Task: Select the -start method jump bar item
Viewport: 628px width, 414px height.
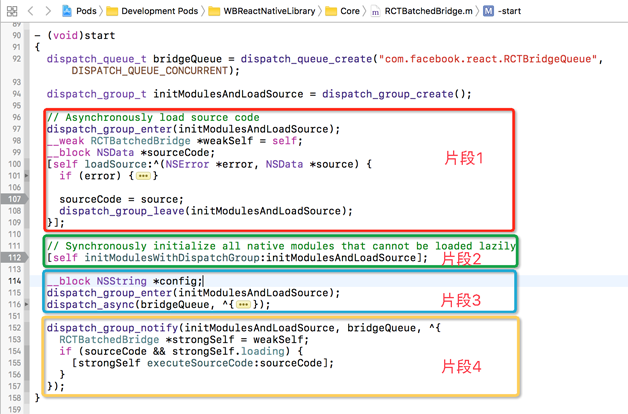Action: (509, 11)
